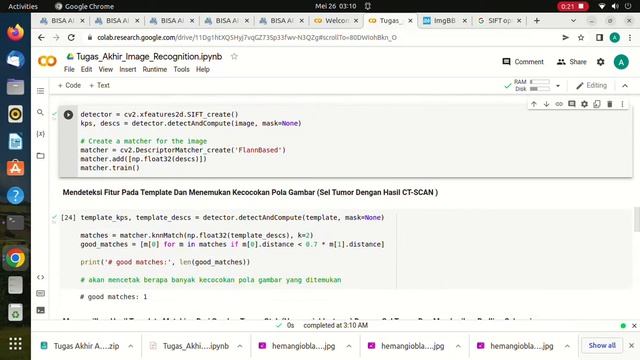Add a comment to the cell
This screenshot has width=640, height=360.
tap(571, 104)
